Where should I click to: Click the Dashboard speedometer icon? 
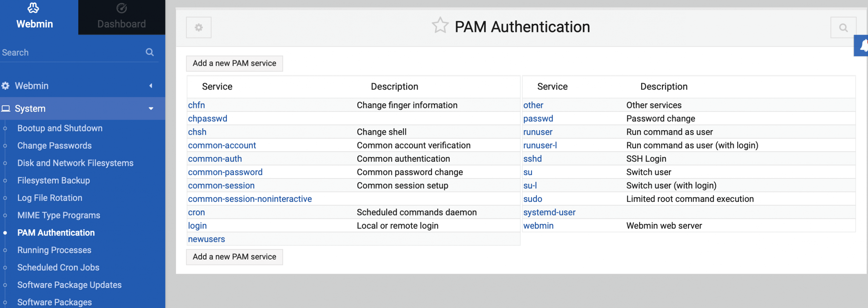point(121,8)
